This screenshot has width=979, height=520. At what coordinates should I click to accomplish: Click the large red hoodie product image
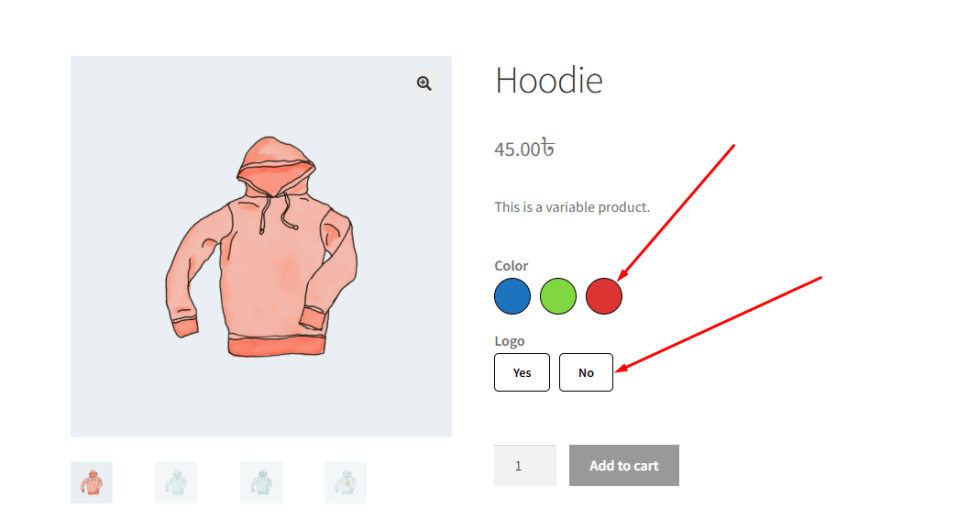[261, 247]
